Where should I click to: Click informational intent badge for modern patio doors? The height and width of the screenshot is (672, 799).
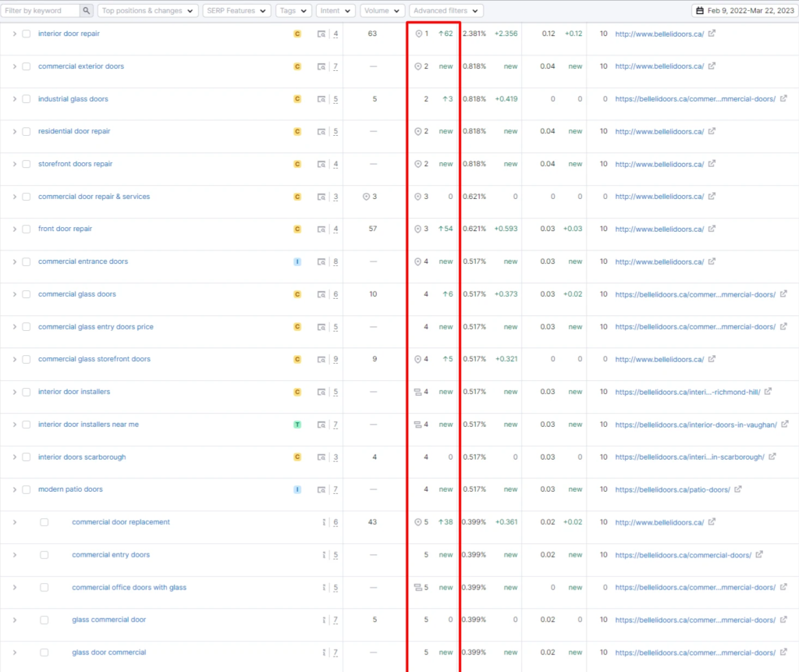tap(297, 489)
